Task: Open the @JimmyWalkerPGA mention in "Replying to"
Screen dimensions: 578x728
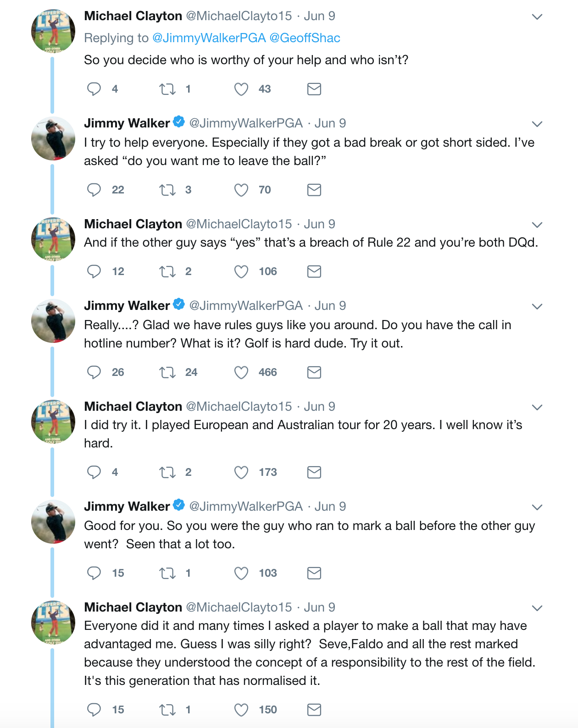Action: [209, 38]
